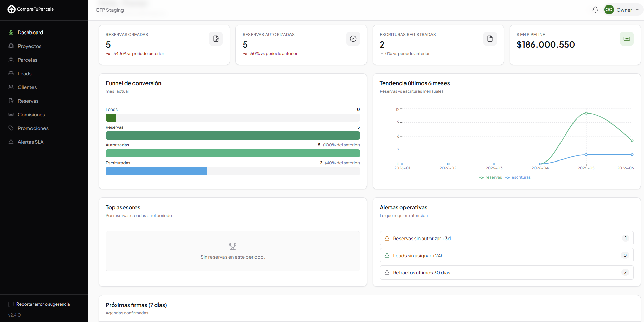This screenshot has height=322, width=644.
Task: Open the Reservas sin autorizar +3d alert
Action: pyautogui.click(x=506, y=238)
